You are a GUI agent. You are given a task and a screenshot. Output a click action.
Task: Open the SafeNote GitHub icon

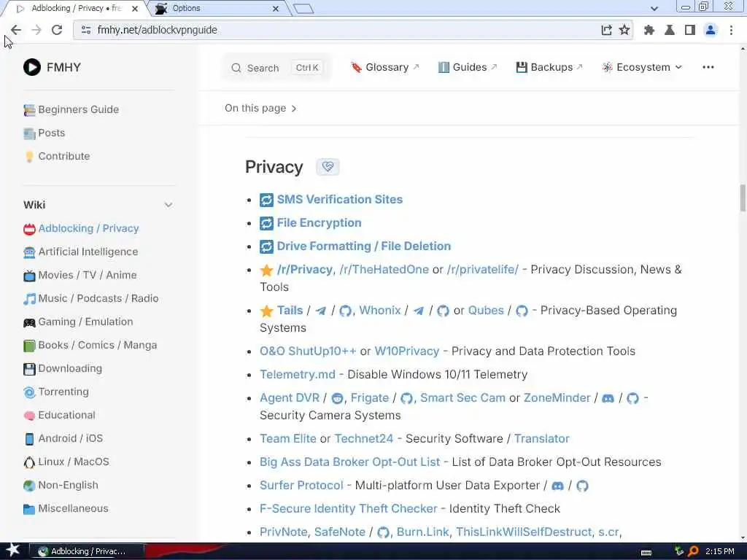[383, 532]
